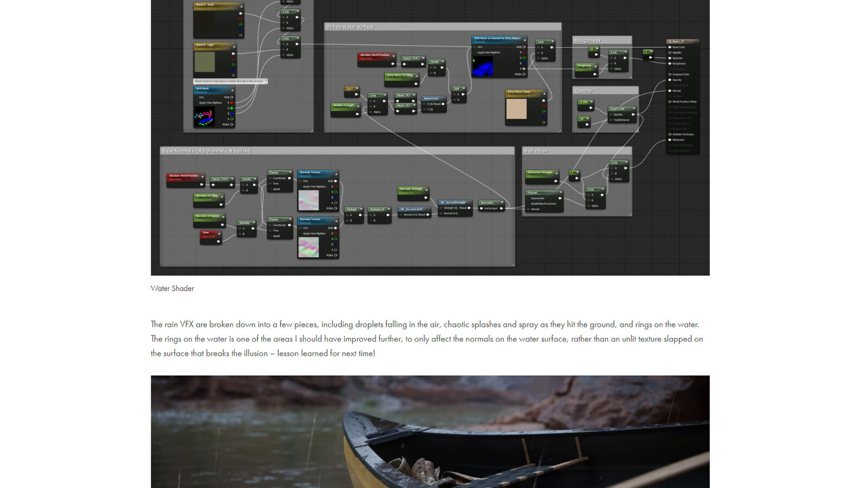Select the blue dirty water RGB Mask thumbnail
The width and height of the screenshot is (868, 488).
pyautogui.click(x=483, y=66)
